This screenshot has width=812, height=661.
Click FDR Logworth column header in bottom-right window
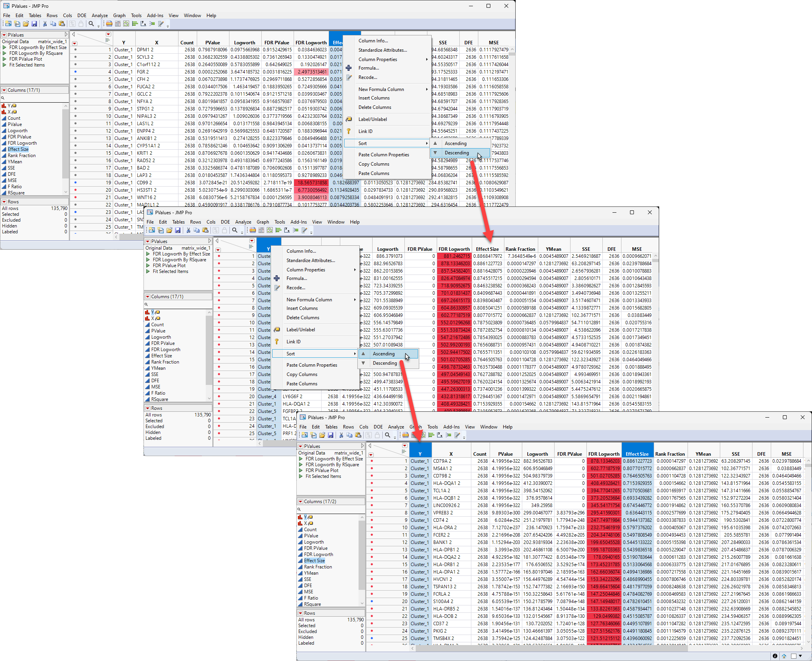click(604, 454)
